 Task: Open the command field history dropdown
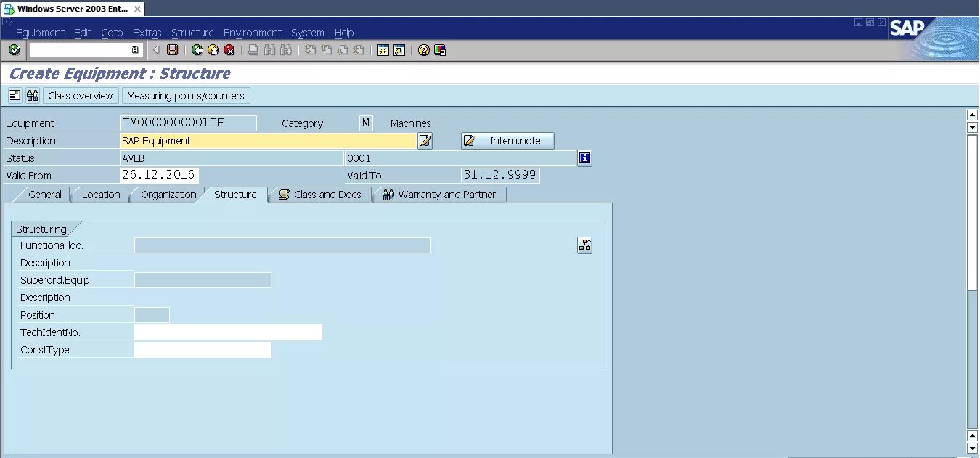(135, 50)
